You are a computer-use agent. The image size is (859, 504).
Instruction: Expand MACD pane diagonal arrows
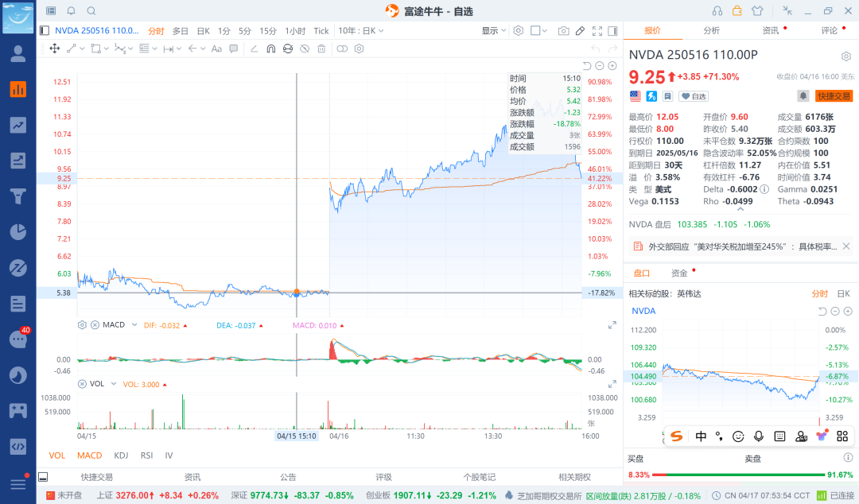tap(612, 325)
